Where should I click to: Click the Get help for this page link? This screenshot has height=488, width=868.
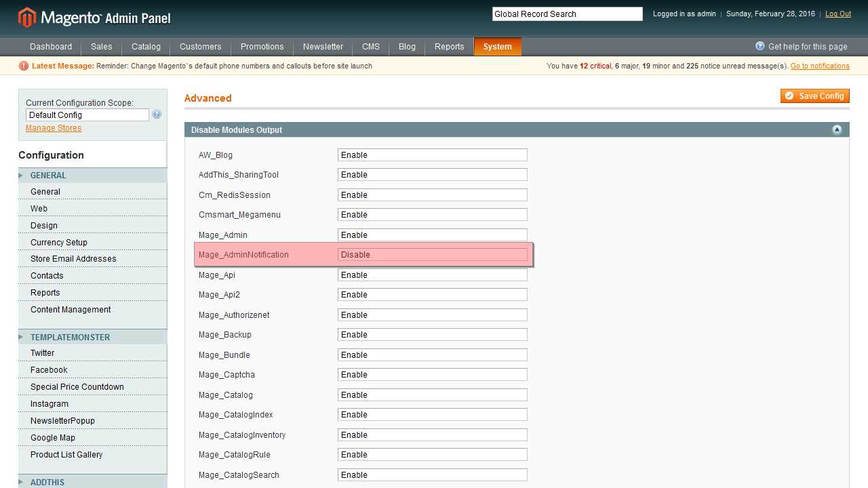pyautogui.click(x=808, y=47)
